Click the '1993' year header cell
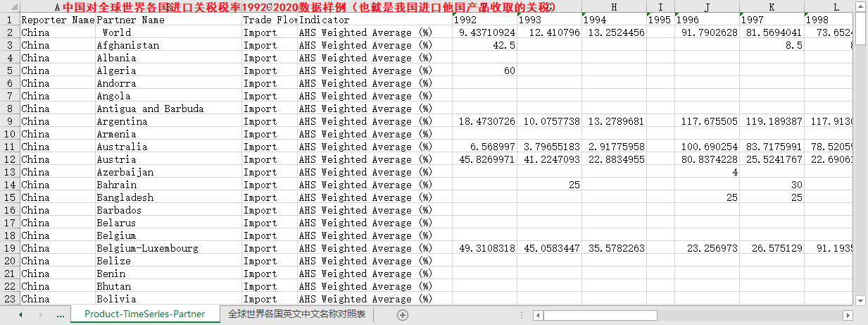The width and height of the screenshot is (868, 325). (x=549, y=20)
